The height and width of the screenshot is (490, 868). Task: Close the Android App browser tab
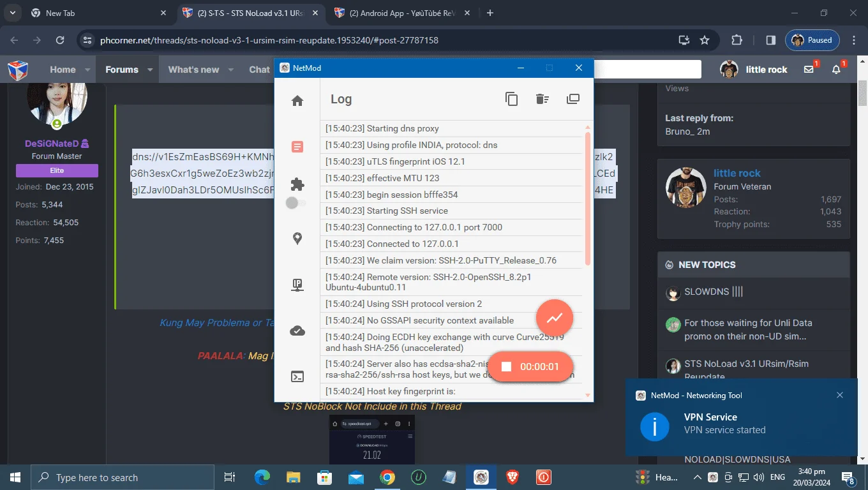467,13
